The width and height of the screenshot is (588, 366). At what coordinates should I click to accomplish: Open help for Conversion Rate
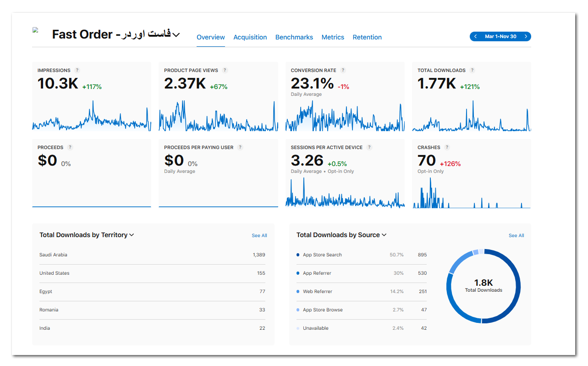point(343,70)
